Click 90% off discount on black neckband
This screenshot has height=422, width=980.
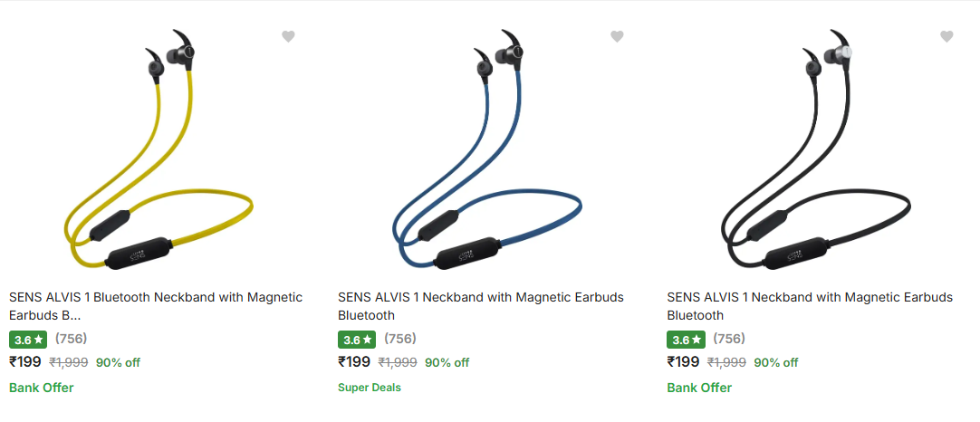pyautogui.click(x=776, y=362)
